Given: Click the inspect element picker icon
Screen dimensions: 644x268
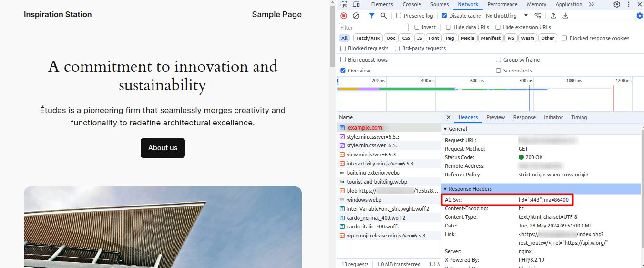Looking at the screenshot, I should 344,4.
